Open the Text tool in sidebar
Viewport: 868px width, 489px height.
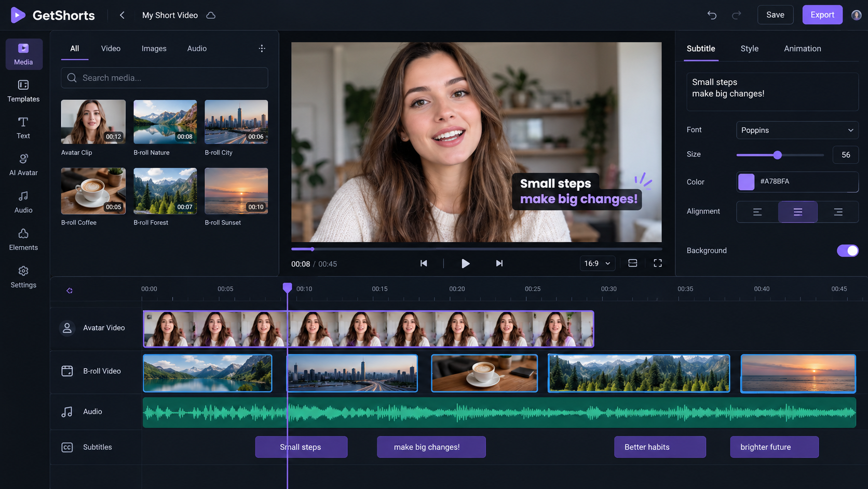pos(23,128)
